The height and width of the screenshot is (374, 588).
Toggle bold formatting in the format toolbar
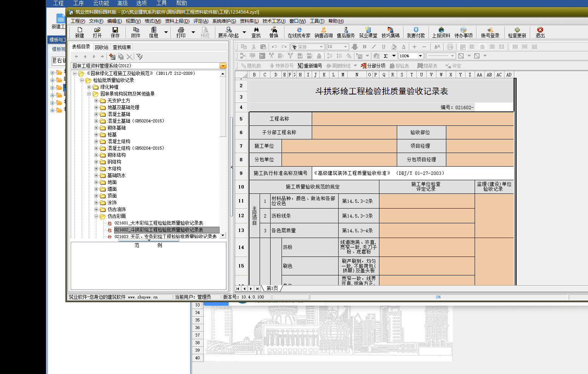[364, 47]
